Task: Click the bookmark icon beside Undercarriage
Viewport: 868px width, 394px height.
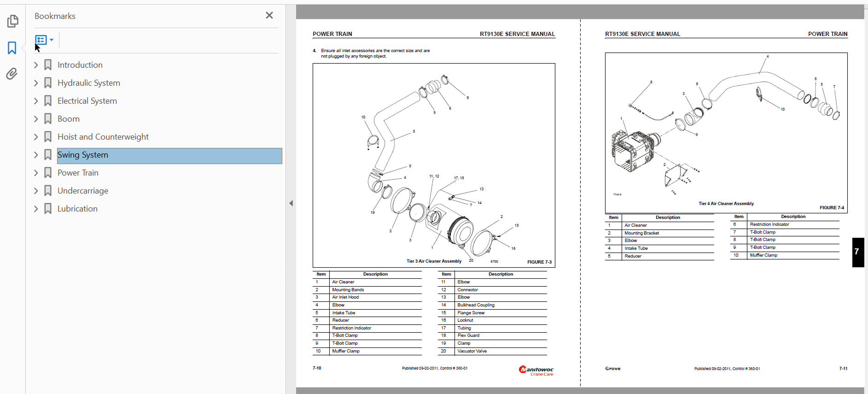Action: pyautogui.click(x=48, y=191)
